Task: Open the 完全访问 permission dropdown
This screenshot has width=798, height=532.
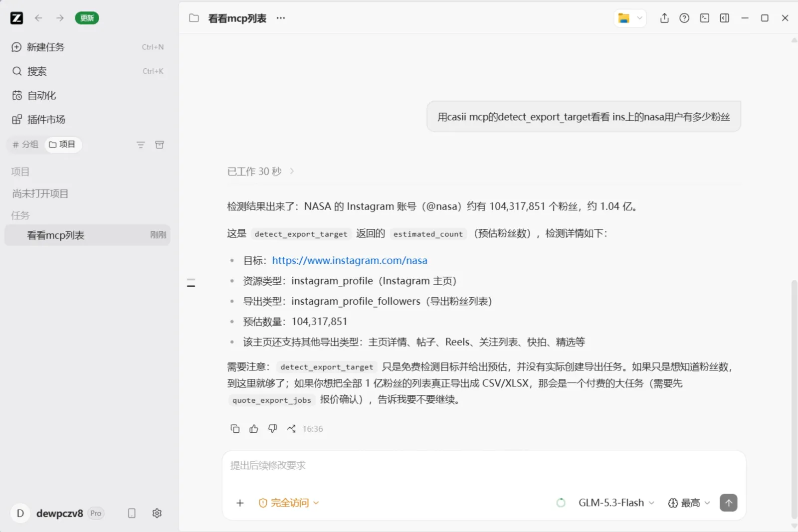Action: (x=289, y=503)
